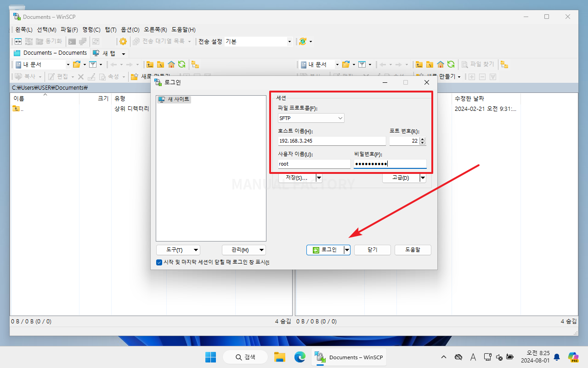Click left panel open directory folder icon
Image resolution: width=588 pixels, height=368 pixels.
pyautogui.click(x=76, y=64)
